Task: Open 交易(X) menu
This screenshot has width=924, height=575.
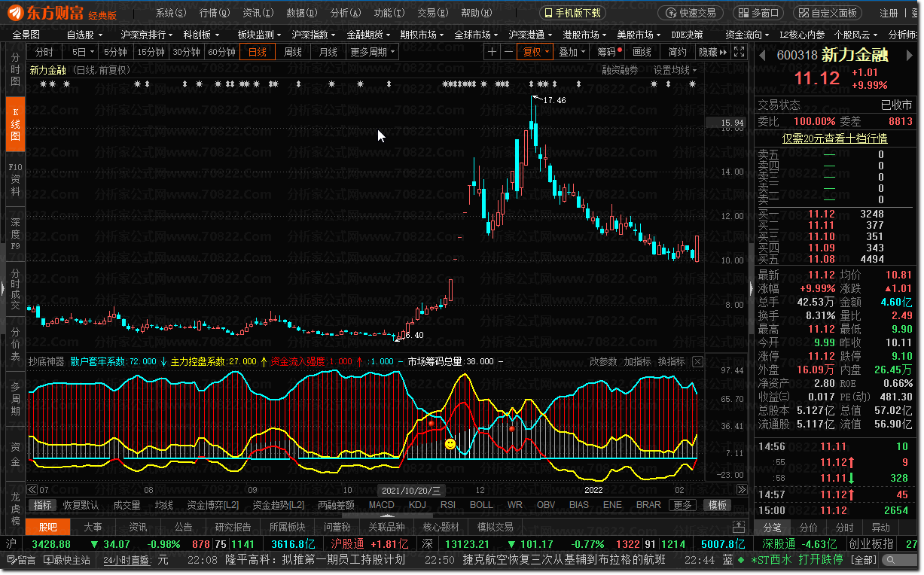Action: (x=432, y=13)
